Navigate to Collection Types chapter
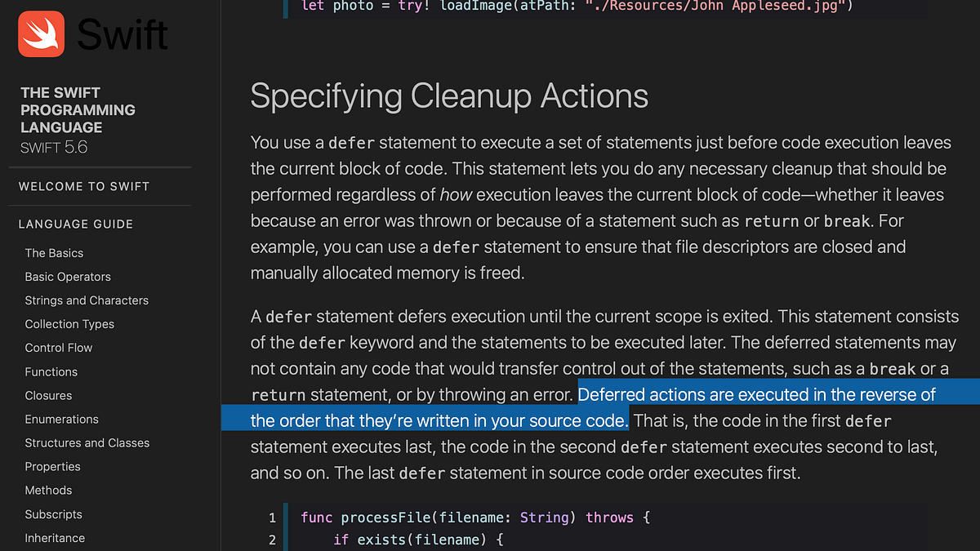The width and height of the screenshot is (980, 551). pos(69,324)
